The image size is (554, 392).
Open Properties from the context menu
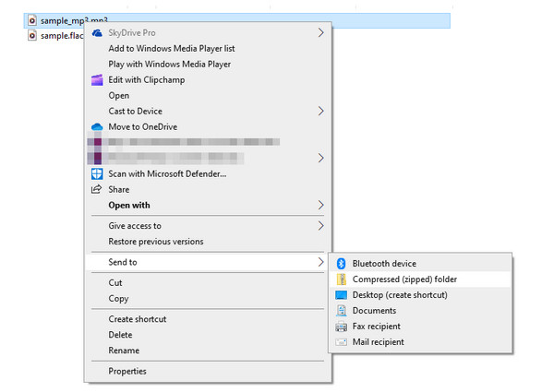pos(208,371)
